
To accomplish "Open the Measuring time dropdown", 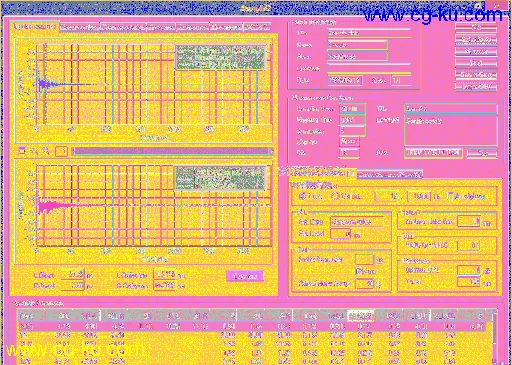I will click(x=353, y=120).
